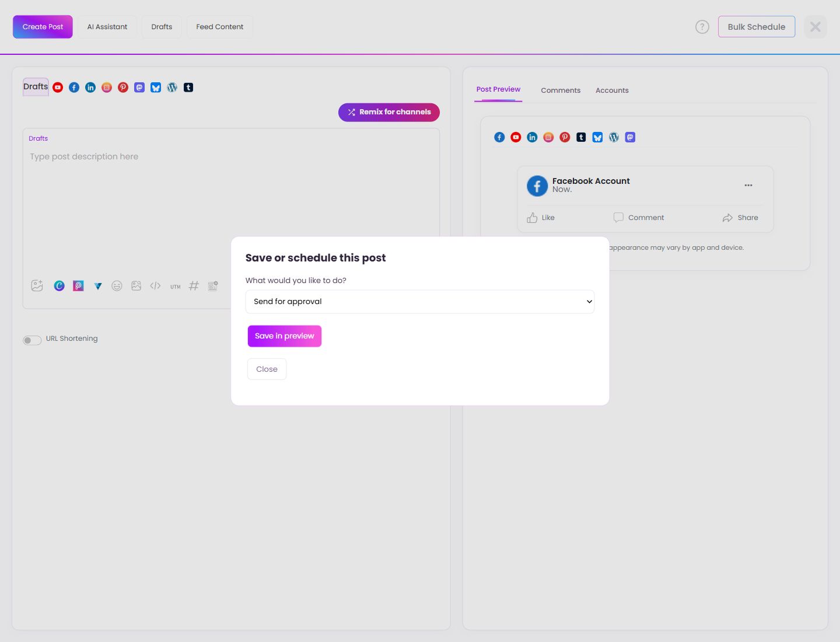Screen dimensions: 840x642
Task: Show the LinkedIn preview icon in Post Preview
Action: coord(532,137)
